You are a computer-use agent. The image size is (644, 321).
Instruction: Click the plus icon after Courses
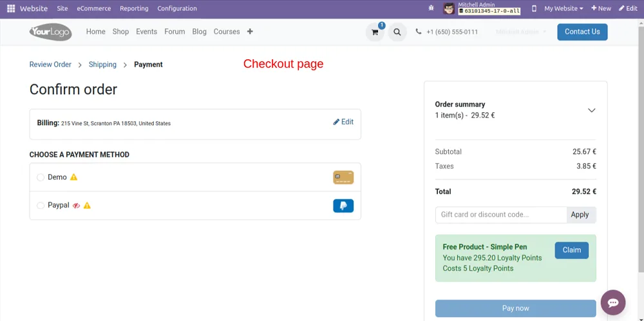point(250,31)
